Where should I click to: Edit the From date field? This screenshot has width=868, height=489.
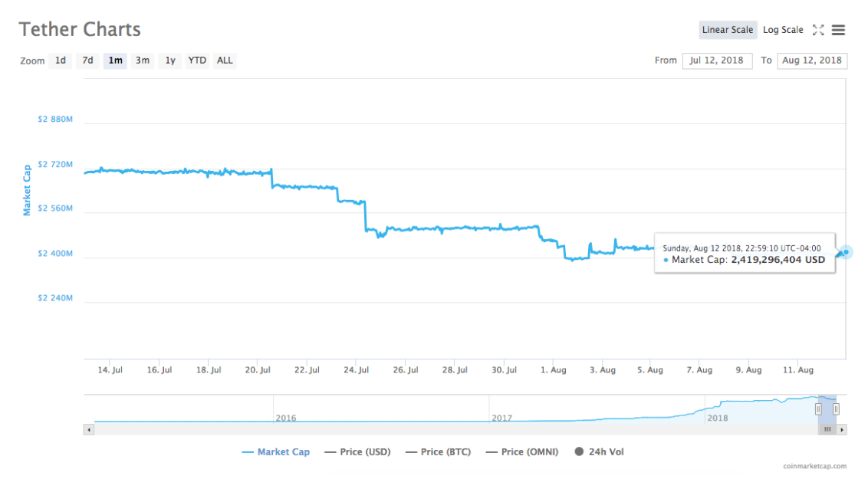click(717, 61)
